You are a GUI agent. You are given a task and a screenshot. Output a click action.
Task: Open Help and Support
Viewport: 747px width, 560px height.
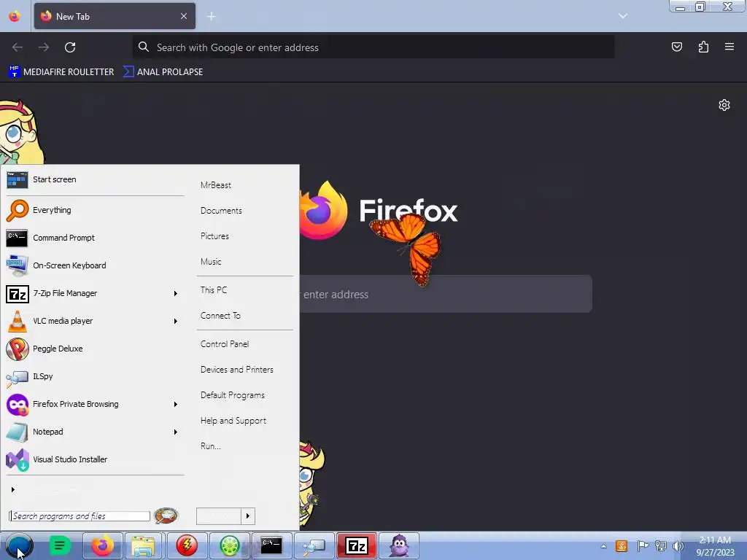coord(233,421)
